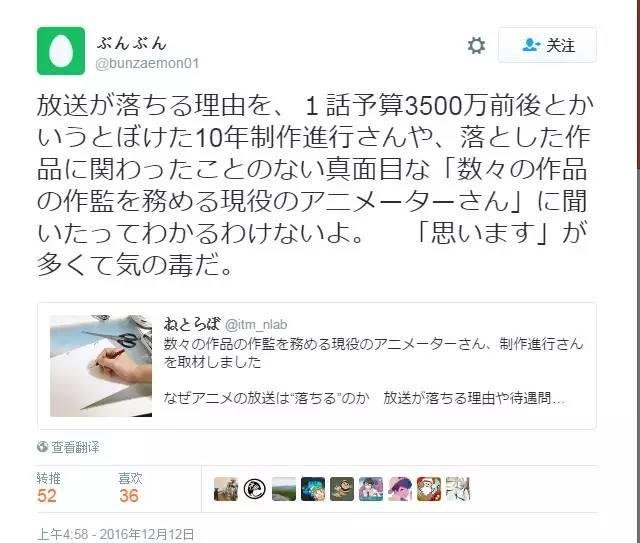Click the Santa Claus liker avatar
This screenshot has width=640, height=543.
click(x=429, y=489)
